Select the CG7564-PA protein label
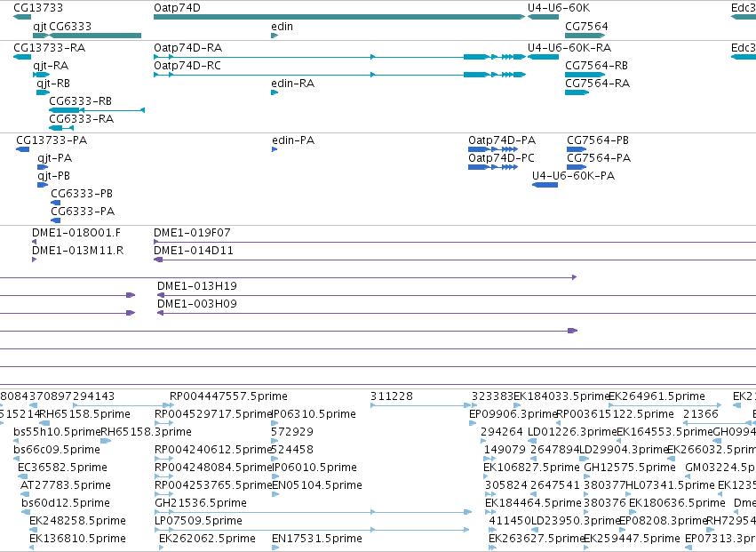 pyautogui.click(x=599, y=158)
